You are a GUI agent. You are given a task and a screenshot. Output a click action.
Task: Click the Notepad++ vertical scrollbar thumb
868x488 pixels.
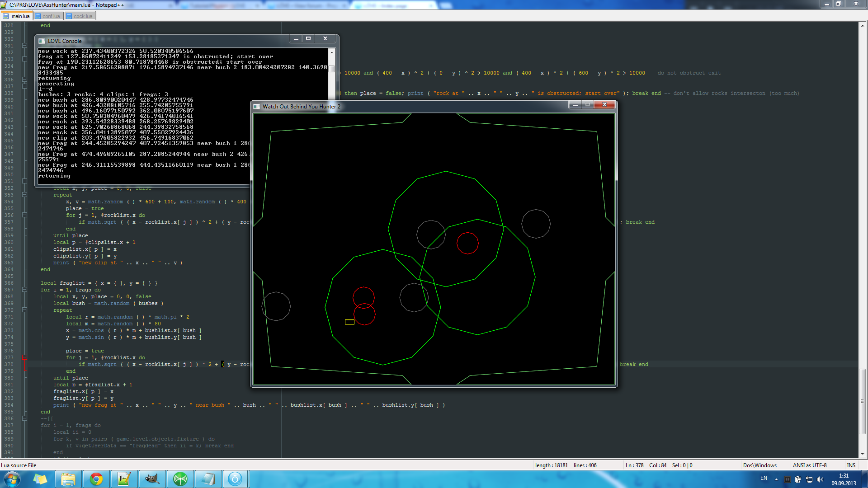[863, 401]
